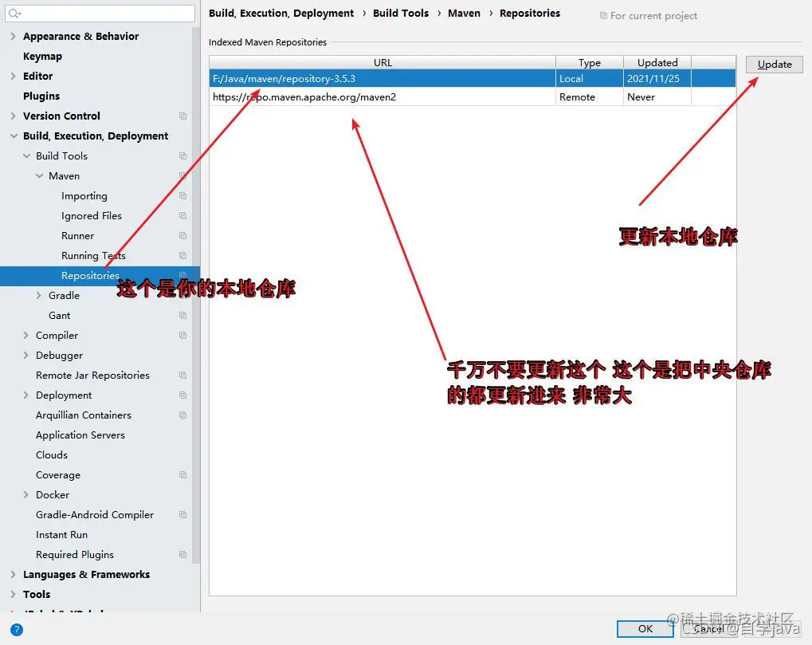Expand the Compiler node
This screenshot has height=645, width=812.
pyautogui.click(x=25, y=335)
